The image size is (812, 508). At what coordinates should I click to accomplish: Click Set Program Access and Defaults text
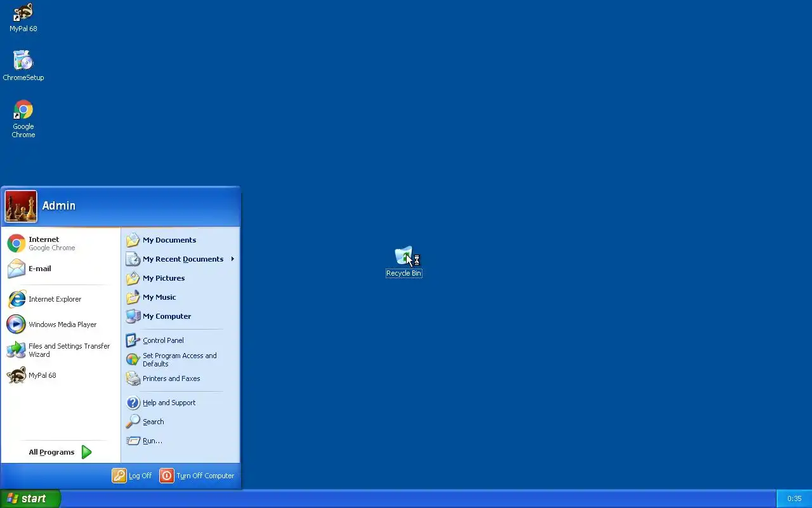pos(180,359)
